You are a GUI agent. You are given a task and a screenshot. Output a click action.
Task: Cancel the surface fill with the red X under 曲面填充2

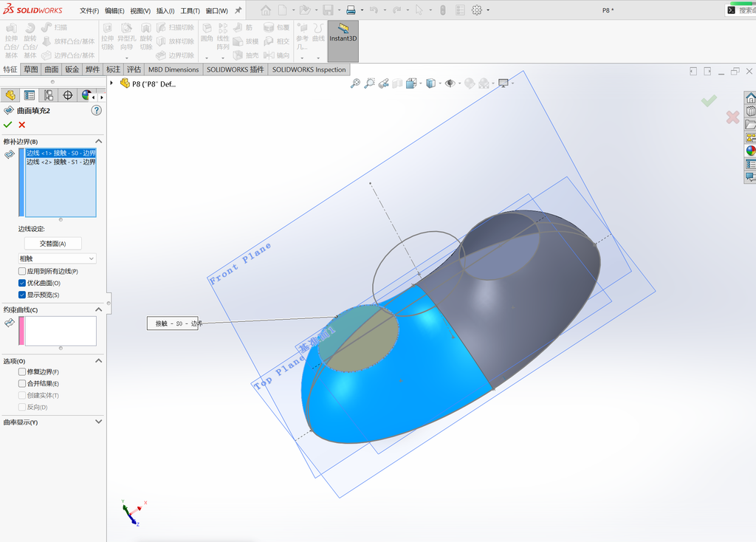coord(21,125)
